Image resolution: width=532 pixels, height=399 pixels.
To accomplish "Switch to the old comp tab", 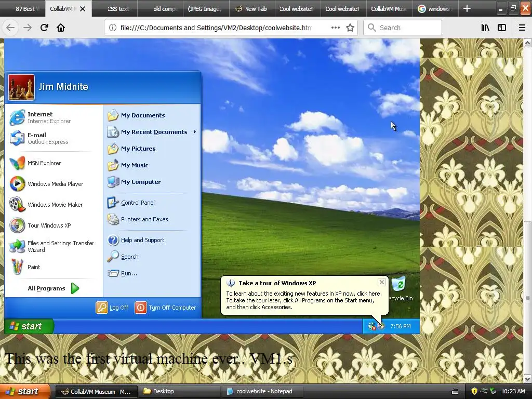I will [x=161, y=9].
